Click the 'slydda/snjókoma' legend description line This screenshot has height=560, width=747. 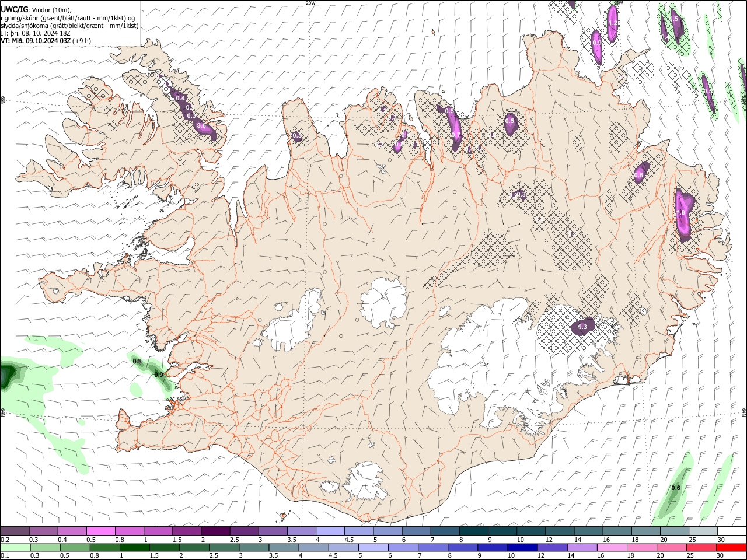click(x=69, y=26)
